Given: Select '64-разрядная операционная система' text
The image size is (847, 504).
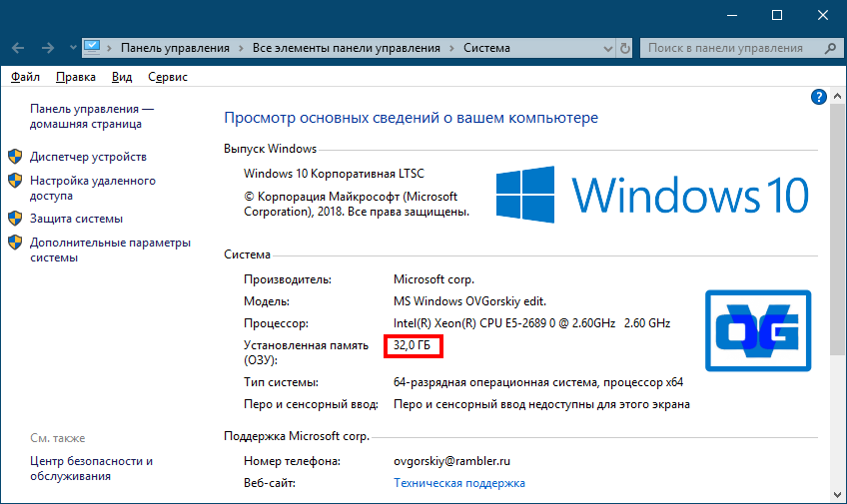Looking at the screenshot, I should point(495,382).
